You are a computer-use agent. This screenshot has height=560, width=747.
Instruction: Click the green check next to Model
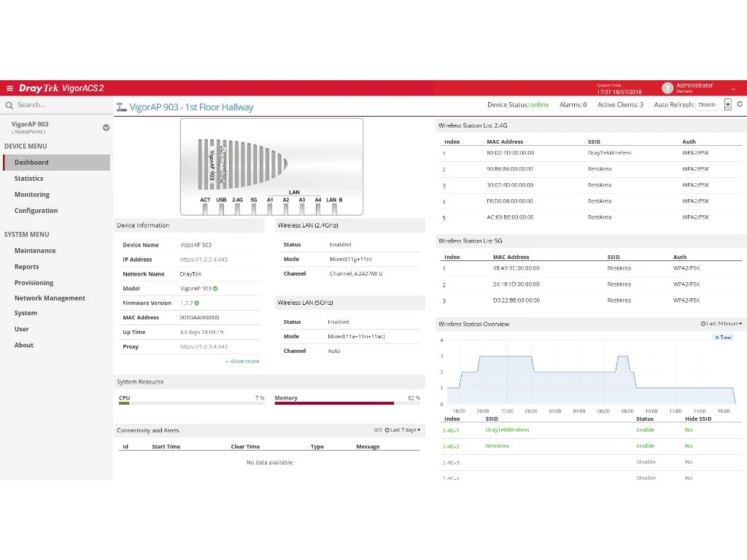coord(215,289)
